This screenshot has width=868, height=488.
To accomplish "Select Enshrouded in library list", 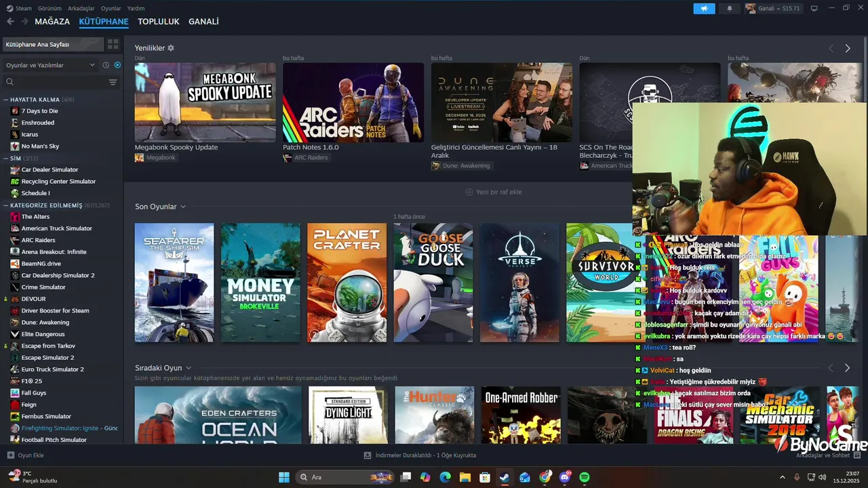I will pos(38,123).
